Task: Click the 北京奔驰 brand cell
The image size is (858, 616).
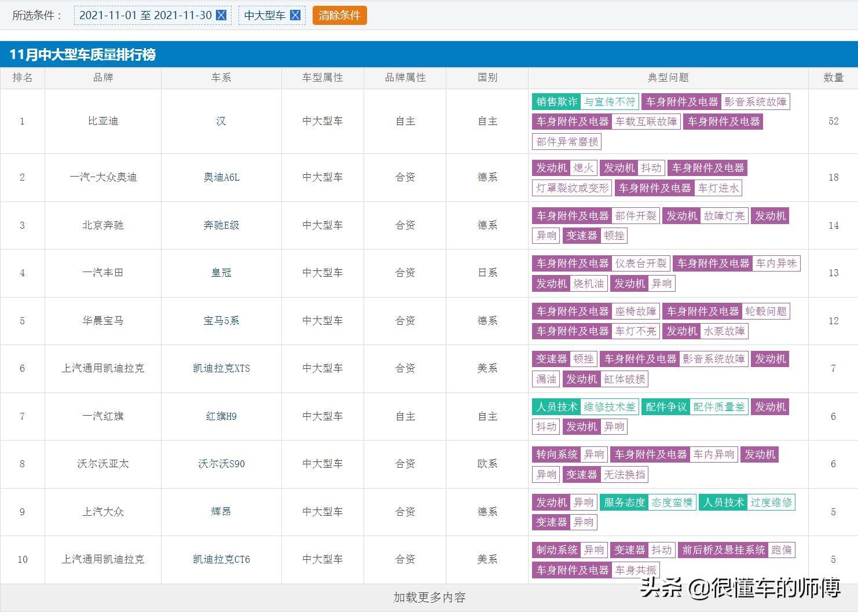Action: pyautogui.click(x=103, y=225)
